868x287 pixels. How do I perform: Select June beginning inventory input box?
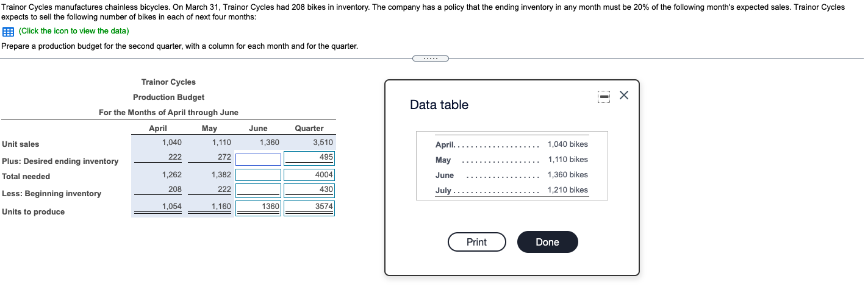pyautogui.click(x=258, y=190)
